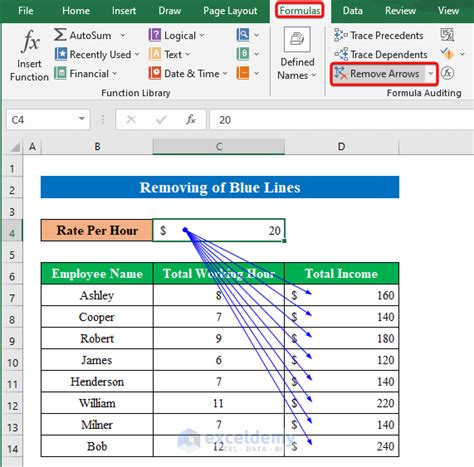Image resolution: width=474 pixels, height=467 pixels.
Task: Click Rate Per Hour cell
Action: click(x=97, y=230)
